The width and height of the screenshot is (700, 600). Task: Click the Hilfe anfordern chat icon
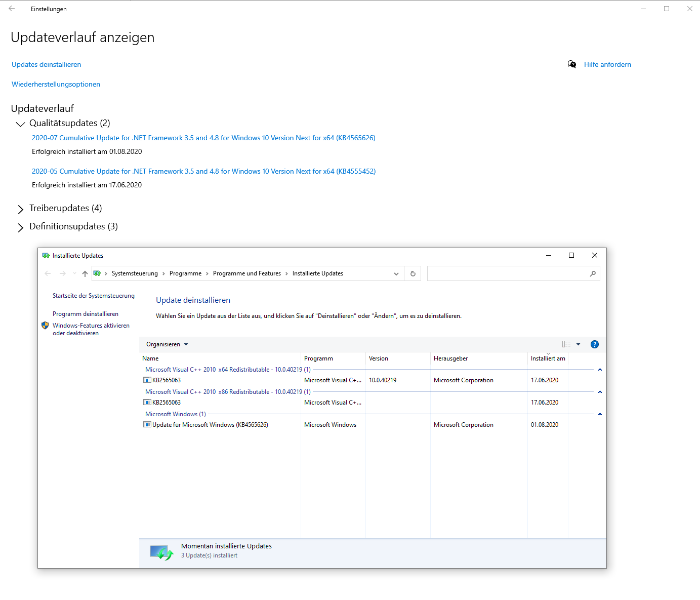pyautogui.click(x=572, y=64)
